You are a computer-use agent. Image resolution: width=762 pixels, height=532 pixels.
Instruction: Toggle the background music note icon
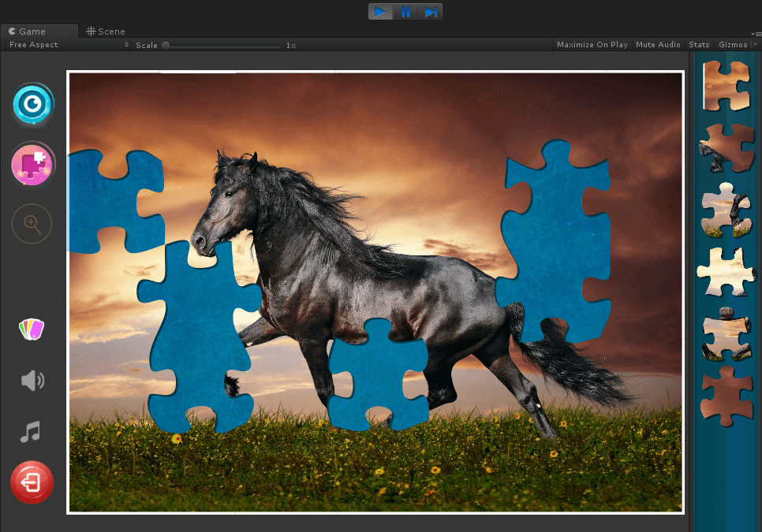point(32,431)
